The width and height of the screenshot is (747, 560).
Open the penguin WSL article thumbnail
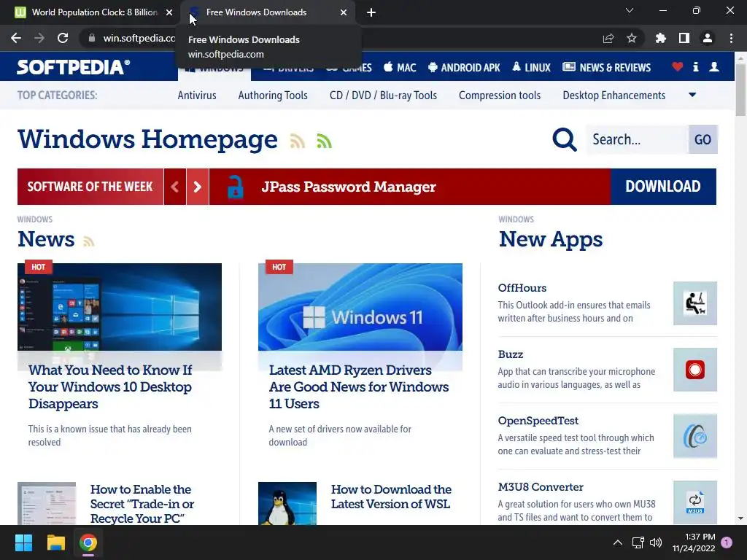coord(287,503)
